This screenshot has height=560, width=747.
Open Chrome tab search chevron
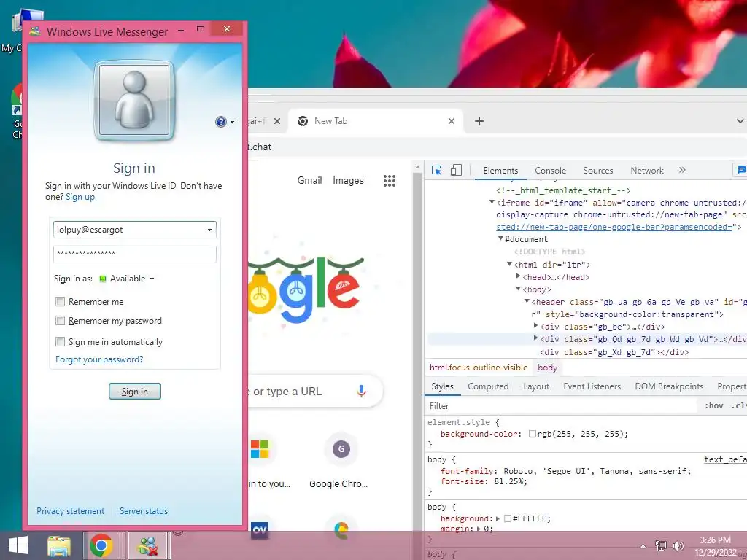[740, 121]
